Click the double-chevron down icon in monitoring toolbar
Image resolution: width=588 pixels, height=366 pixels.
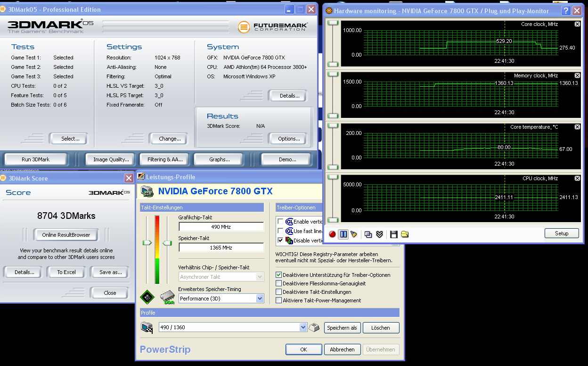[x=379, y=234]
